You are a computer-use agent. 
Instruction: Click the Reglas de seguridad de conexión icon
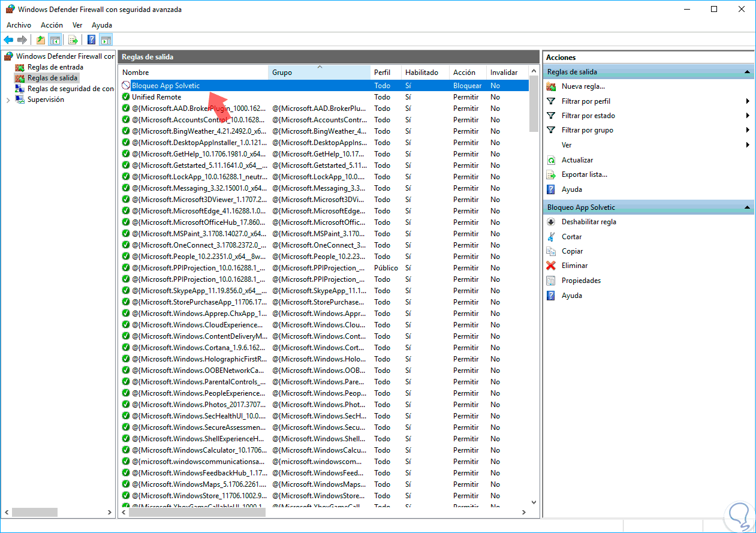pos(20,89)
